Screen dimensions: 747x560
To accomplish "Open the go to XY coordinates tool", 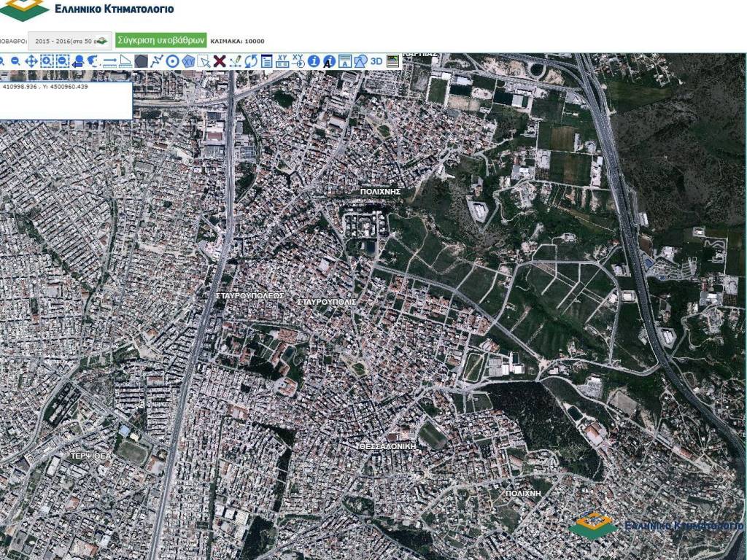I will point(298,61).
